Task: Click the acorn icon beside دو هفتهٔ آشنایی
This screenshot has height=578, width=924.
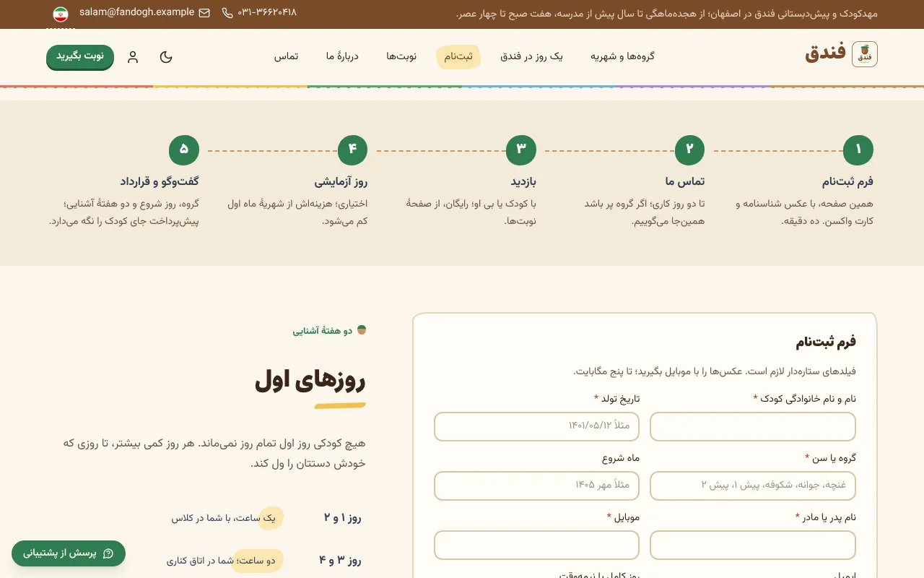Action: click(362, 330)
